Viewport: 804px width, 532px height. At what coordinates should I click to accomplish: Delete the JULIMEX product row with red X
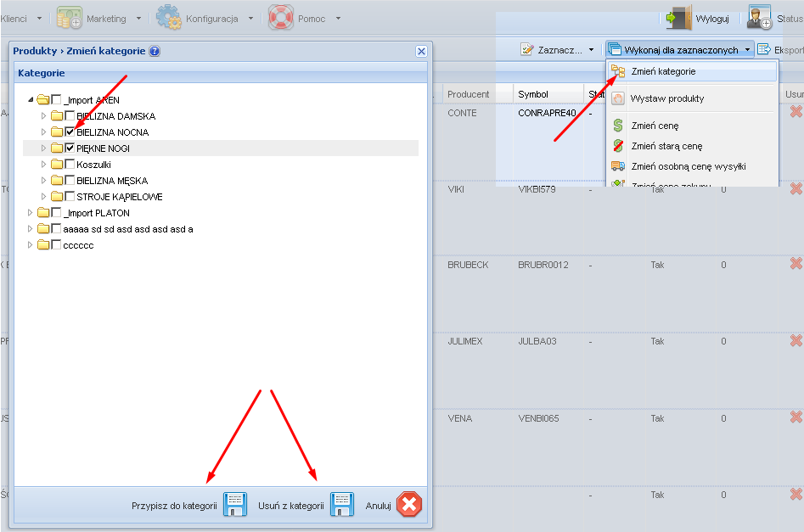coord(796,340)
